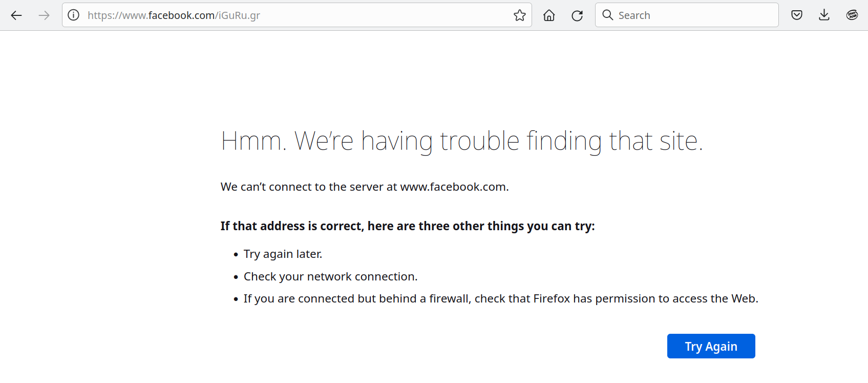
Task: Click inside the Search field
Action: 687,15
